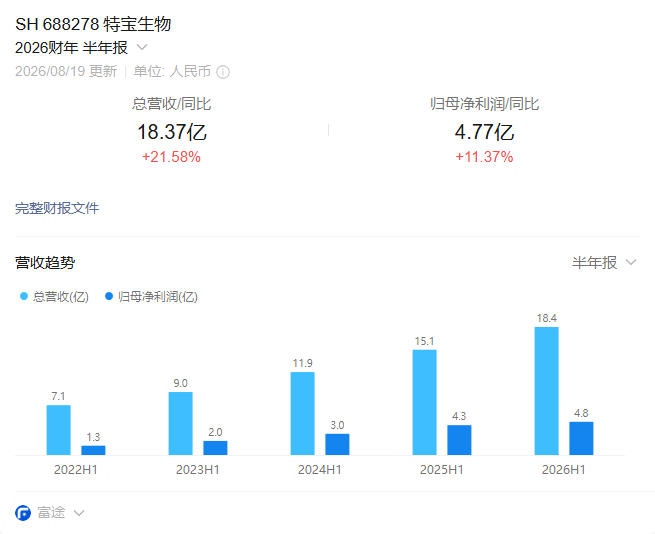Image resolution: width=655 pixels, height=534 pixels.
Task: Select the 2026H1 net profit bar 4.8
Action: pos(581,438)
